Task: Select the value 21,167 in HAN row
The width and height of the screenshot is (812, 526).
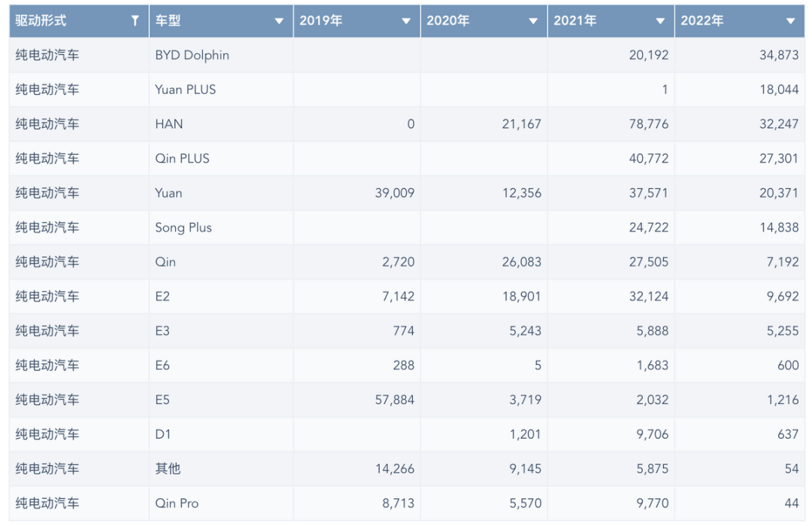Action: pos(522,124)
